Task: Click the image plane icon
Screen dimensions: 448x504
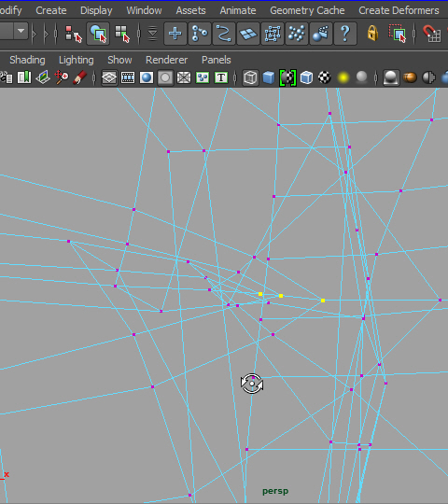Action: coord(43,77)
